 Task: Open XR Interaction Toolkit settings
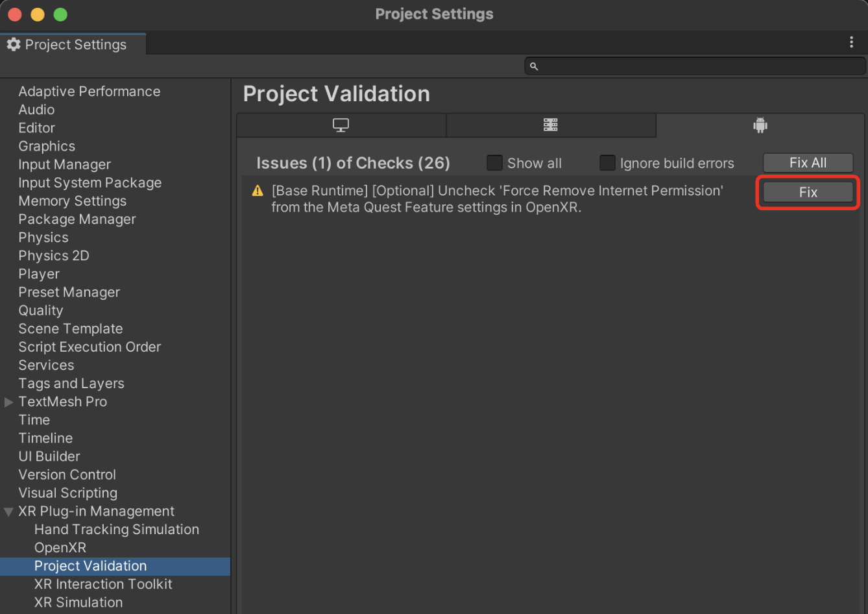tap(103, 584)
